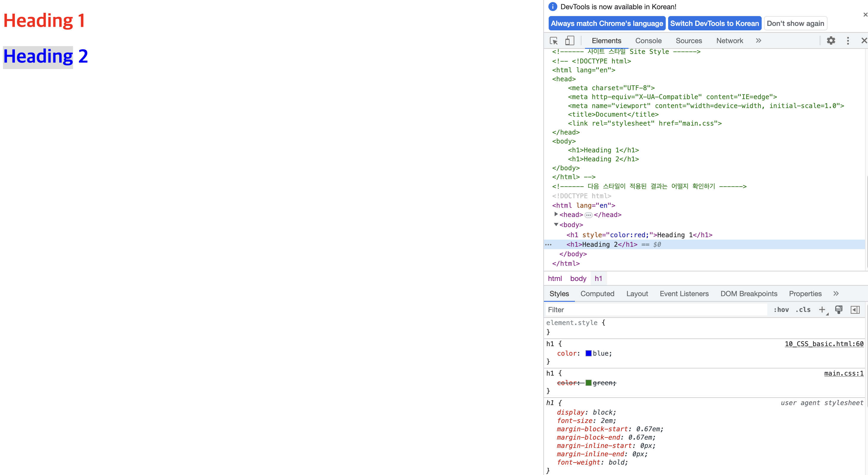Show more Styles pane tabs

coord(836,293)
